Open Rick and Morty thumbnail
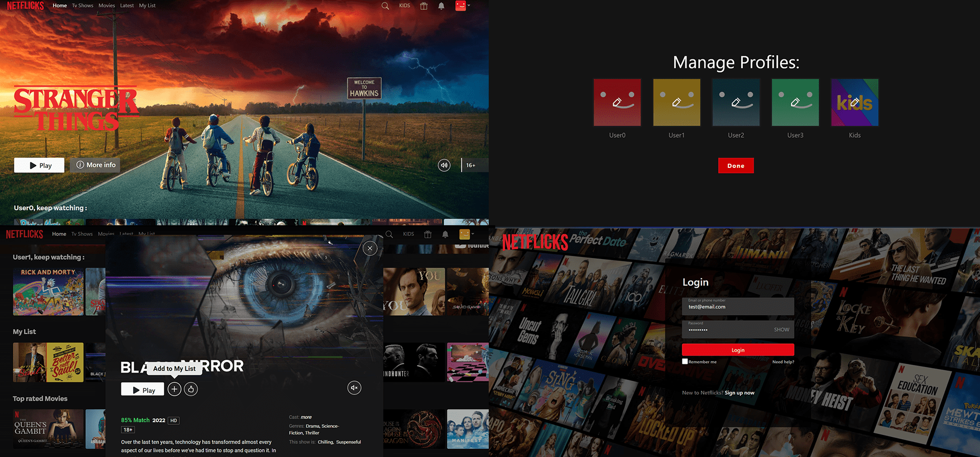The width and height of the screenshot is (980, 457). pos(48,292)
